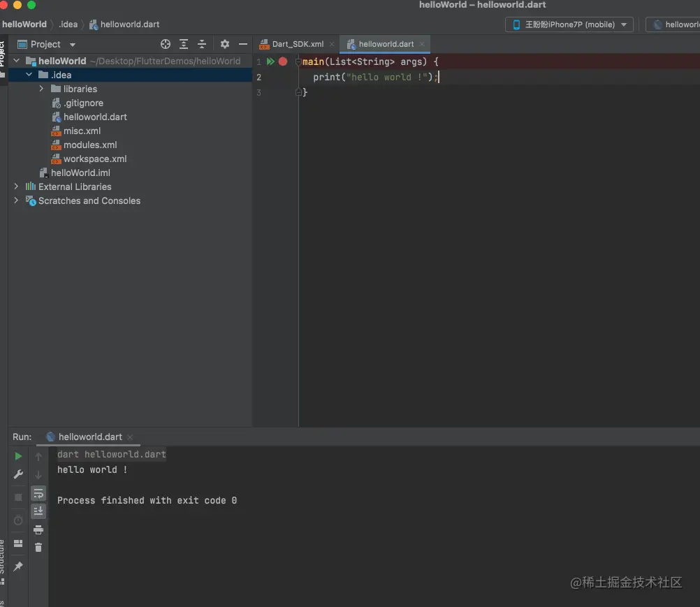Switch to Dart_SDK.xml editor tab
The image size is (700, 607).
click(x=293, y=44)
